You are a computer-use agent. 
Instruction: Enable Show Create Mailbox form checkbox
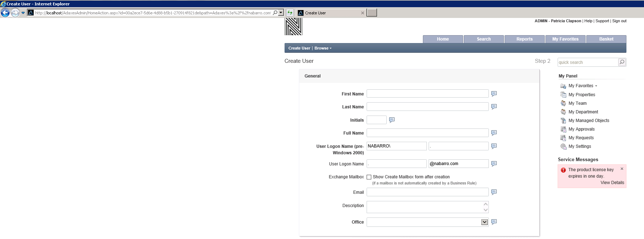369,177
